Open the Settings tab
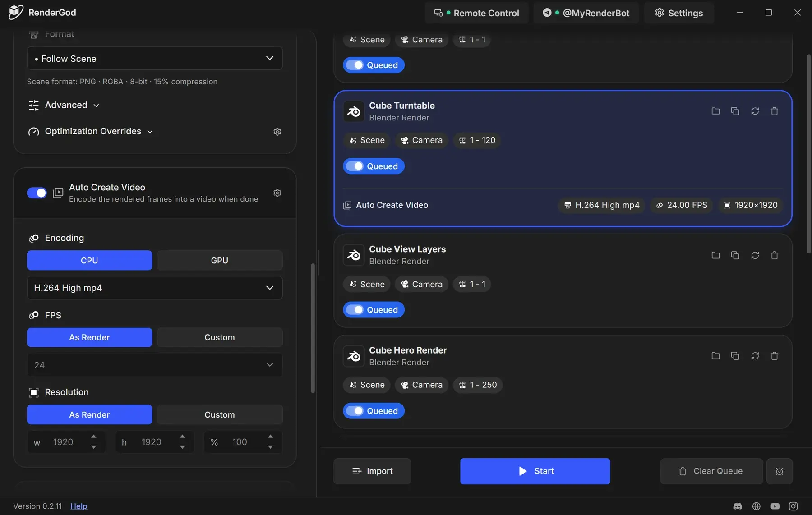Screen dimensions: 812x515 tap(679, 13)
